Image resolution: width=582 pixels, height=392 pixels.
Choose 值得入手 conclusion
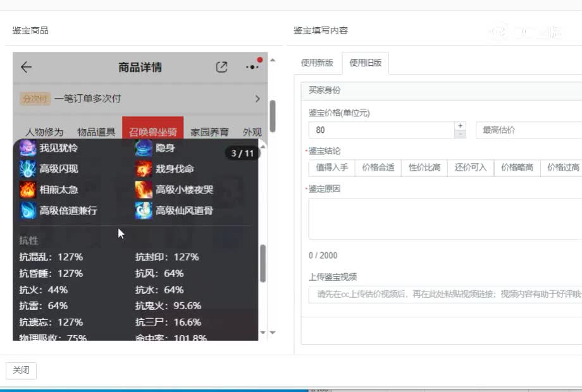(332, 168)
